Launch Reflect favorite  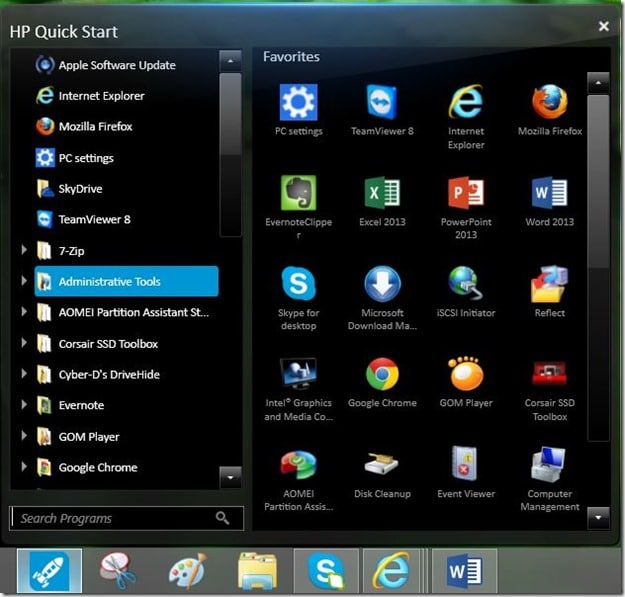click(550, 283)
